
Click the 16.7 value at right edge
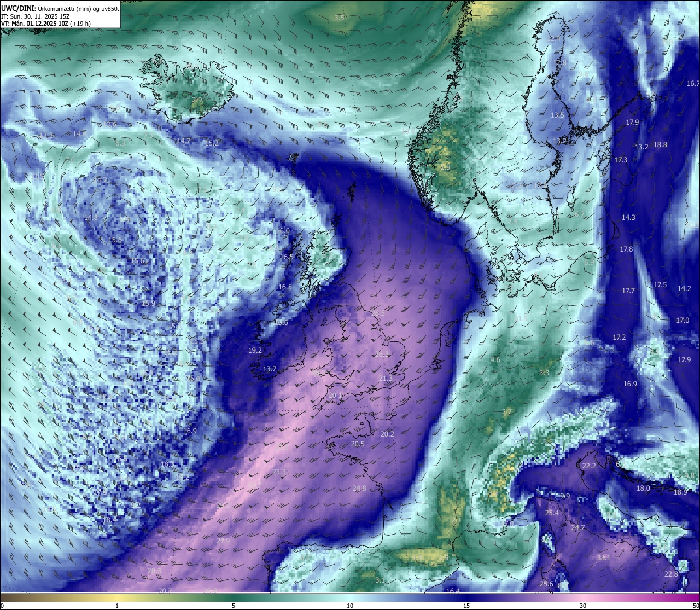pos(693,84)
